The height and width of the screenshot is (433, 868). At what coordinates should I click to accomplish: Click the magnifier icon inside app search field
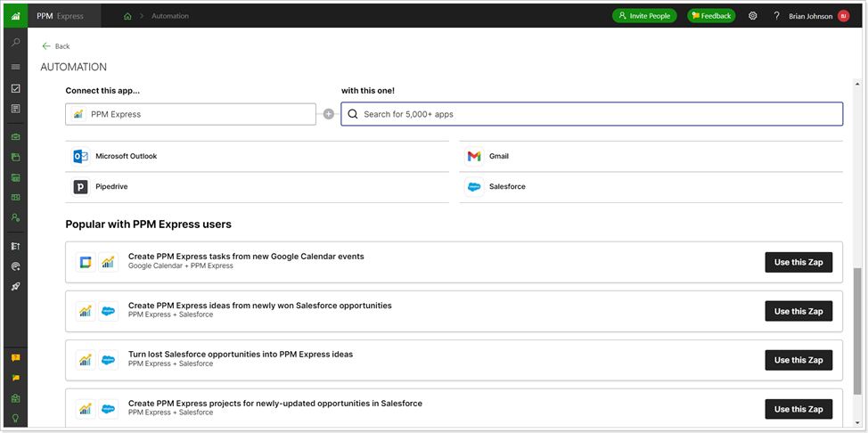(x=353, y=114)
